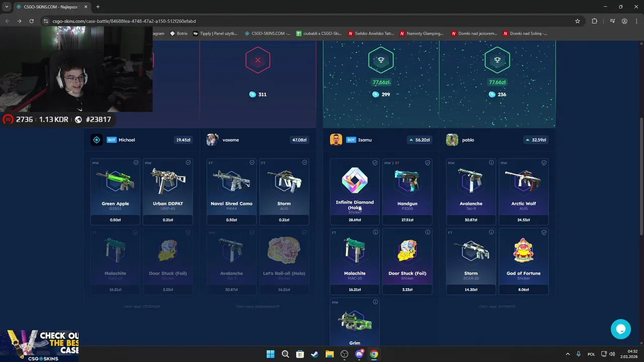Click the verify icon on Naval Shred Camo card

pos(252,163)
